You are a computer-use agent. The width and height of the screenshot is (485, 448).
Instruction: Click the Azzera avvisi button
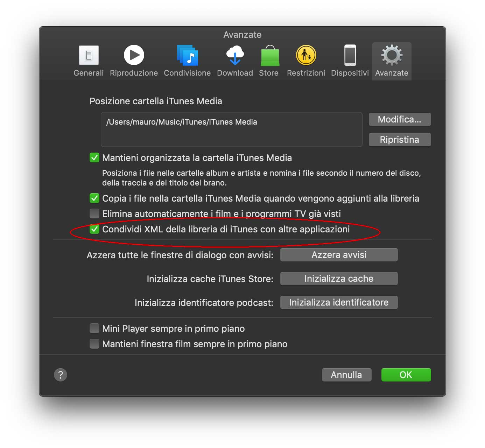(339, 255)
